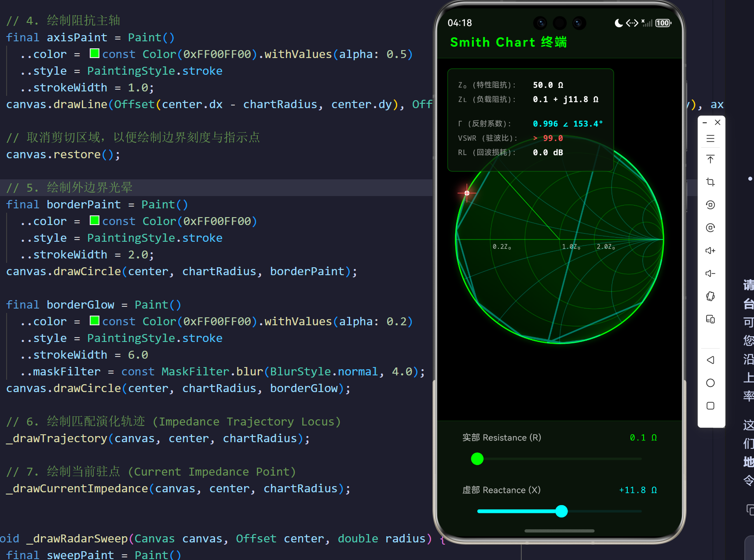Decrease emulator volume with speaker minus icon
754x560 pixels.
710,273
